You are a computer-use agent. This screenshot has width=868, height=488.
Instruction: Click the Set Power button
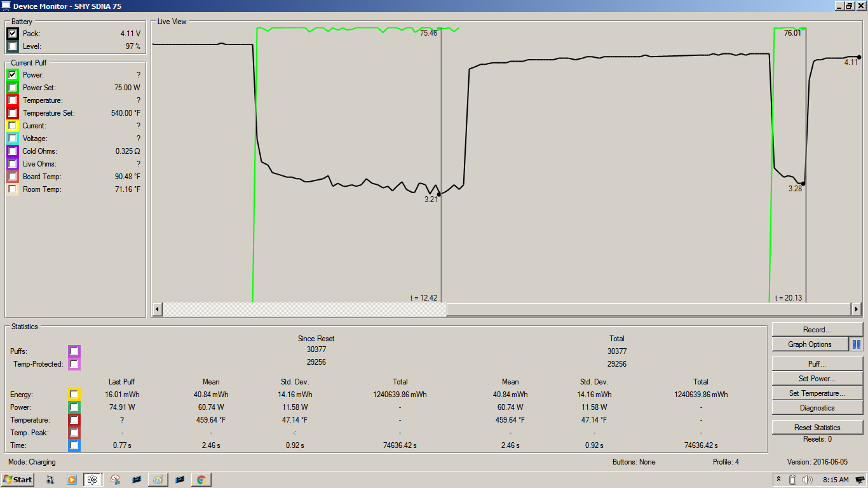point(817,379)
